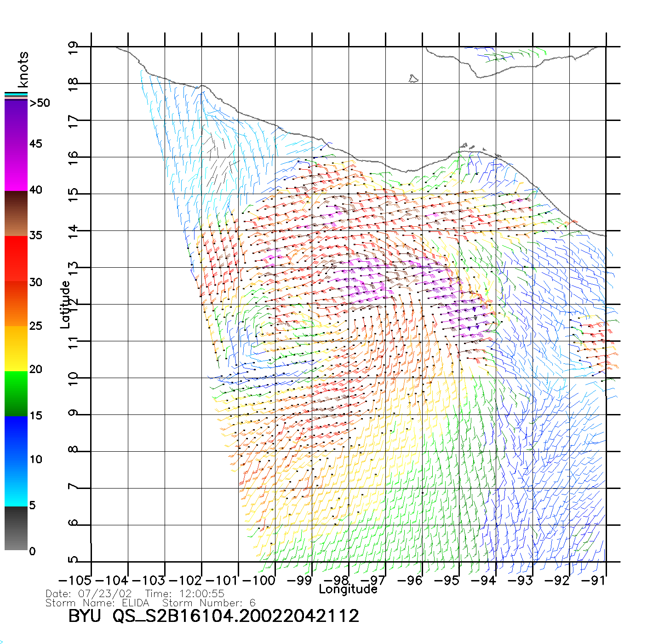
Task: Click the latitude 19 tick label
Action: pyautogui.click(x=73, y=48)
